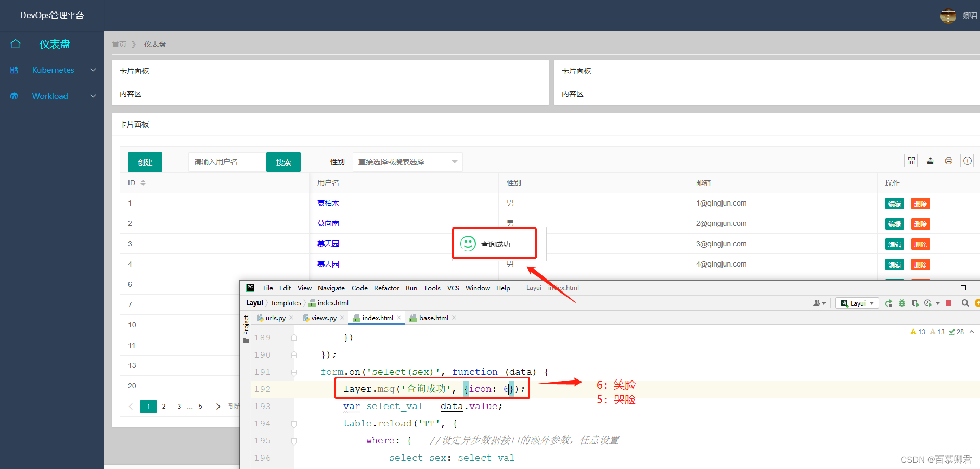Open the table column filter icon
This screenshot has height=469, width=980.
(x=911, y=161)
